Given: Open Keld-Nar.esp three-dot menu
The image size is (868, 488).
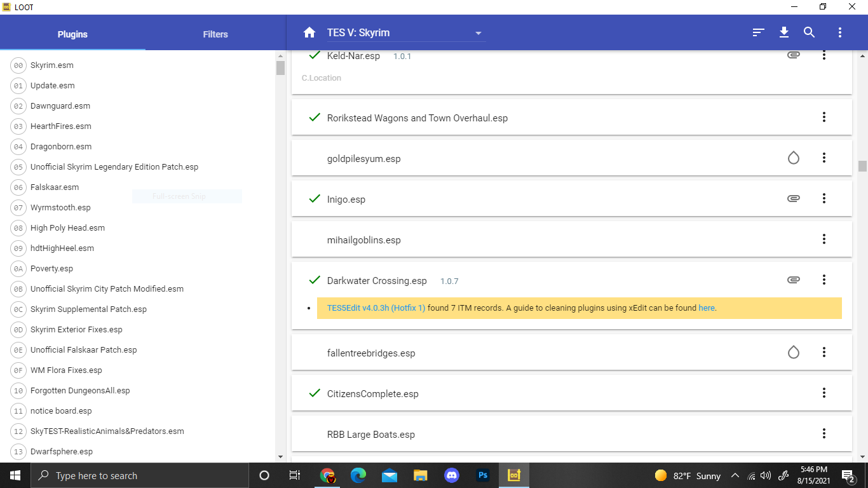Looking at the screenshot, I should coord(824,55).
